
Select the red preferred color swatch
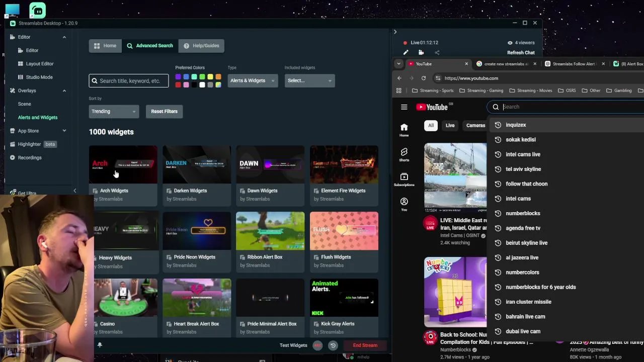[x=178, y=85]
